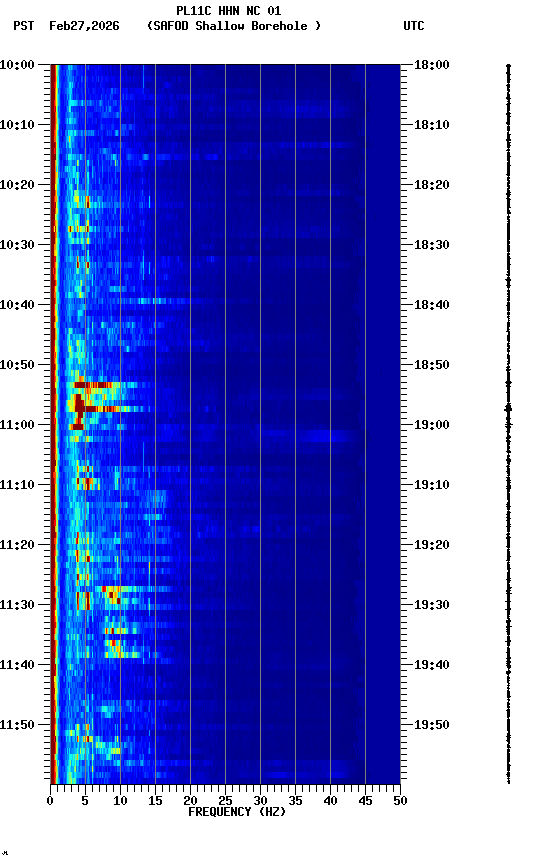The height and width of the screenshot is (864, 552).
Task: Click the 11:30 PST time label
Action: coord(17,606)
